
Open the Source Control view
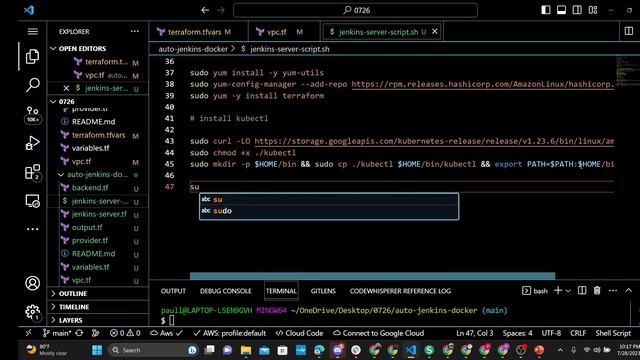coord(32,114)
